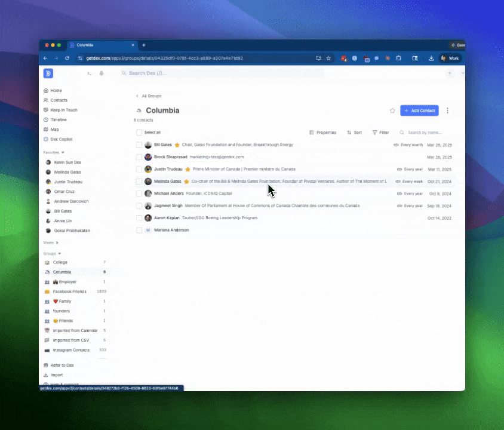Open the Import tool
Image resolution: width=504 pixels, height=430 pixels.
[x=56, y=374]
